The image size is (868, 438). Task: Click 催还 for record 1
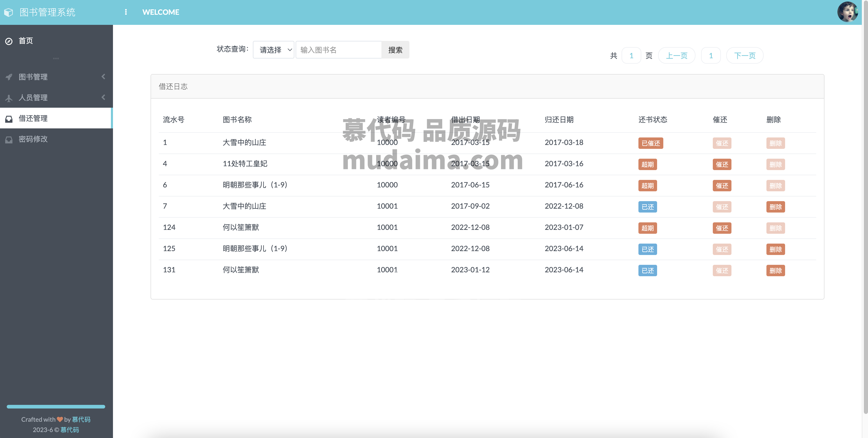point(722,143)
